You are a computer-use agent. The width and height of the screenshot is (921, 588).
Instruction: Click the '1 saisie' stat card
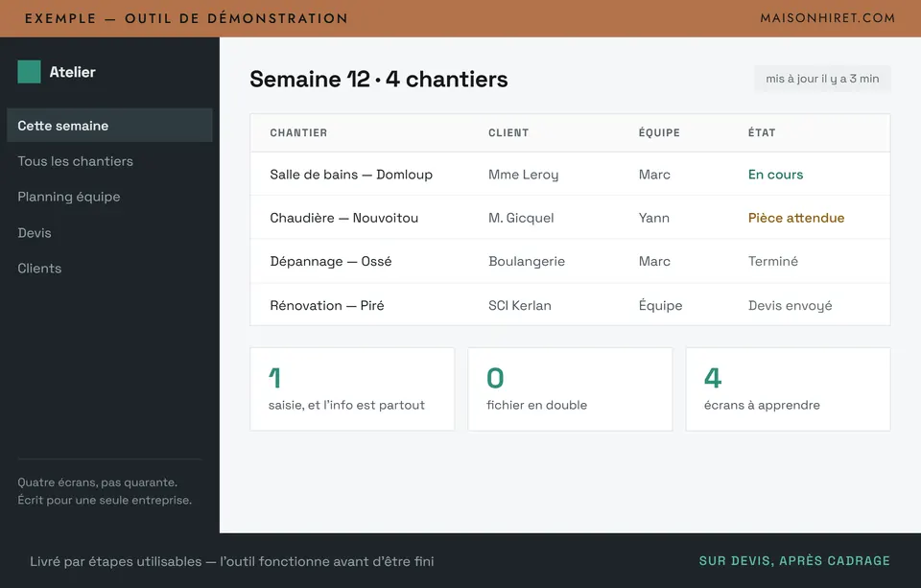352,388
